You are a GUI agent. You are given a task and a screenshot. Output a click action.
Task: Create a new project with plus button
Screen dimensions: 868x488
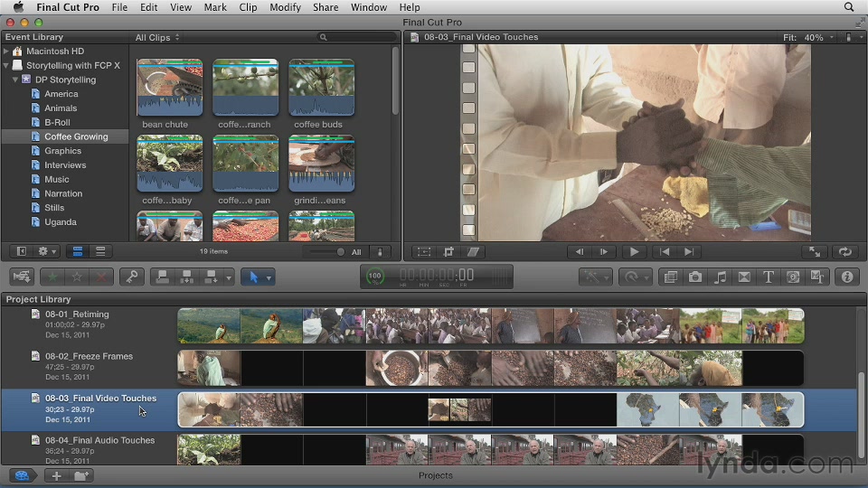[x=56, y=476]
